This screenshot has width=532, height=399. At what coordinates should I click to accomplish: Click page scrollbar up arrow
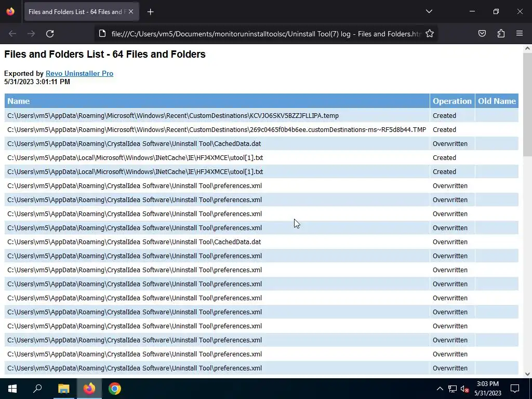tap(527, 48)
